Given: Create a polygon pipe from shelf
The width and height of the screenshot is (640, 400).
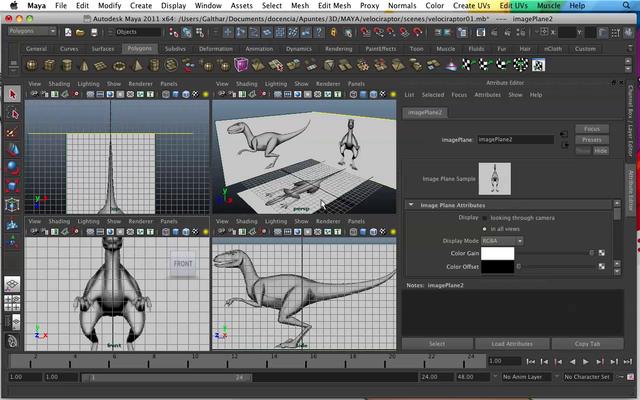Looking at the screenshot, I should point(154,65).
